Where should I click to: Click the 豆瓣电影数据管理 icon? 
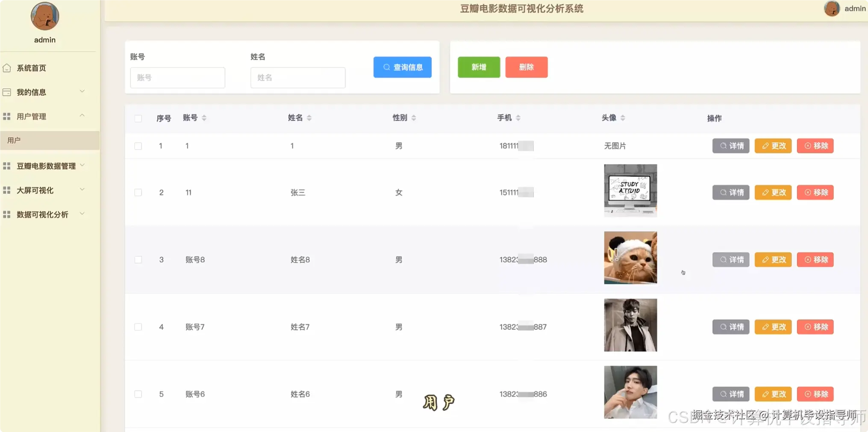(x=6, y=166)
